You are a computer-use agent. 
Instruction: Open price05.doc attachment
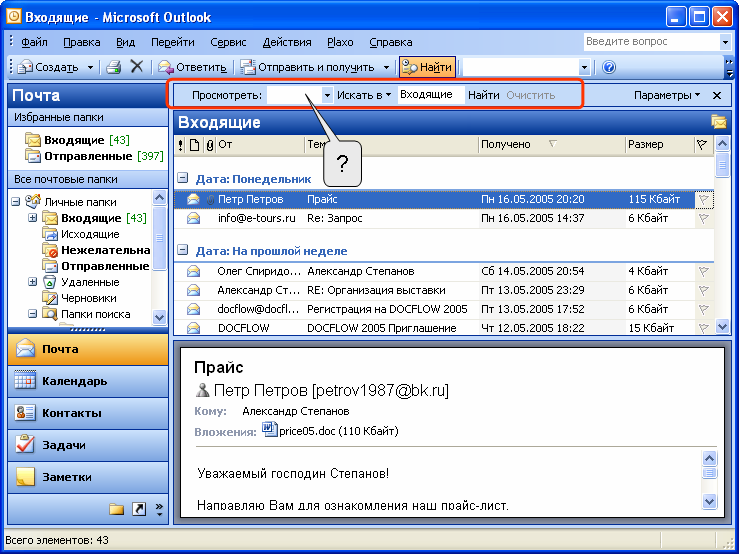tap(330, 430)
